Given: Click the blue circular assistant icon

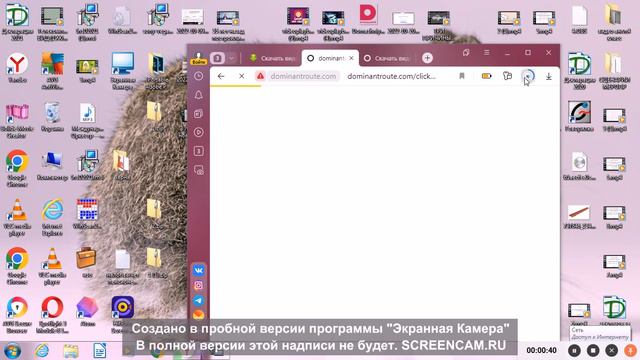Looking at the screenshot, I should tap(528, 76).
